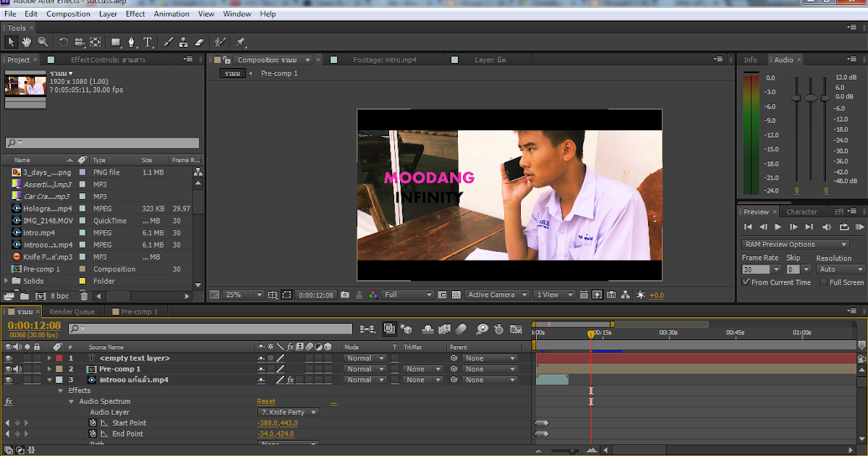Open the Active Camera view dropdown
868x456 pixels.
tap(499, 295)
